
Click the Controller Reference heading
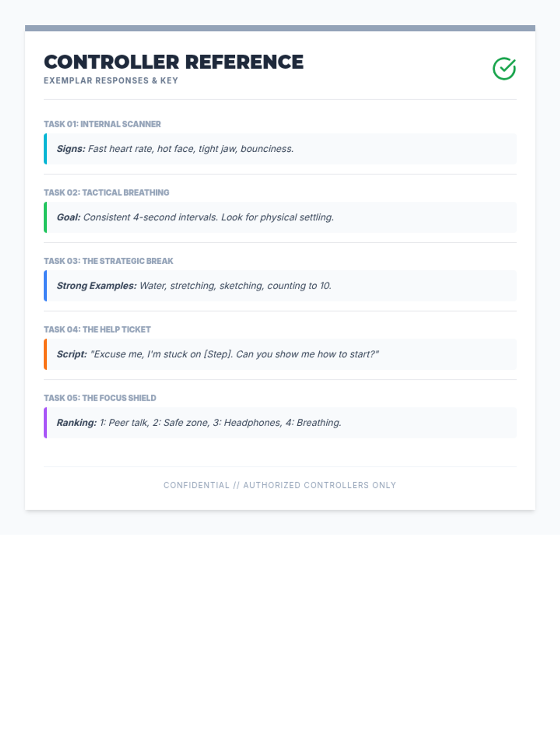[174, 62]
